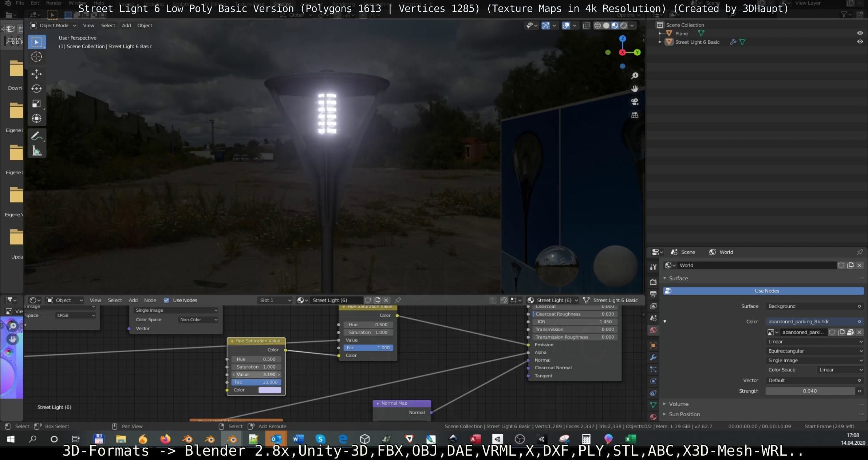Pick the Transform tool
The image size is (868, 460).
point(37,119)
